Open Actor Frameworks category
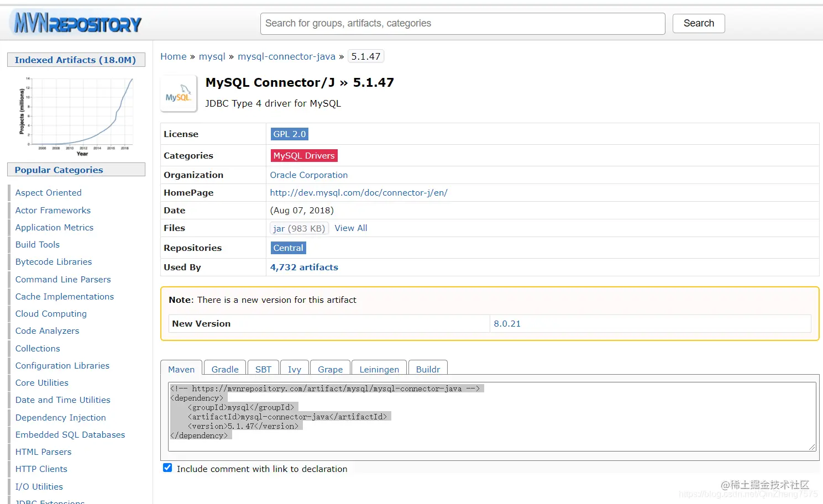The width and height of the screenshot is (823, 504). click(53, 210)
